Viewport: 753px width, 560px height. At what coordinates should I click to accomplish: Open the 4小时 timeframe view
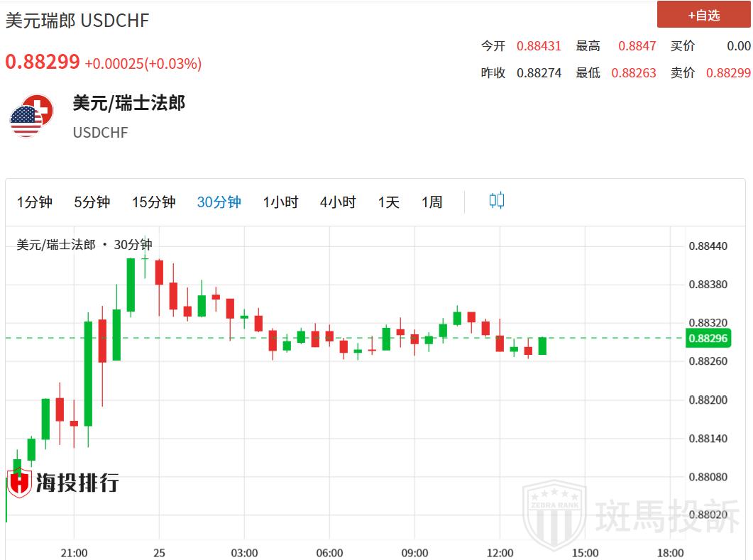click(x=338, y=202)
